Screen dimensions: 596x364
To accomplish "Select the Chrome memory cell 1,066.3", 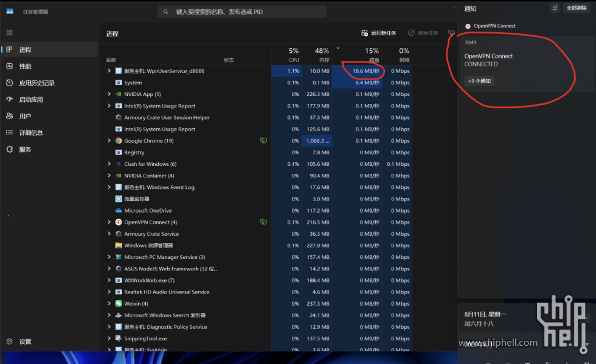I will tap(317, 140).
